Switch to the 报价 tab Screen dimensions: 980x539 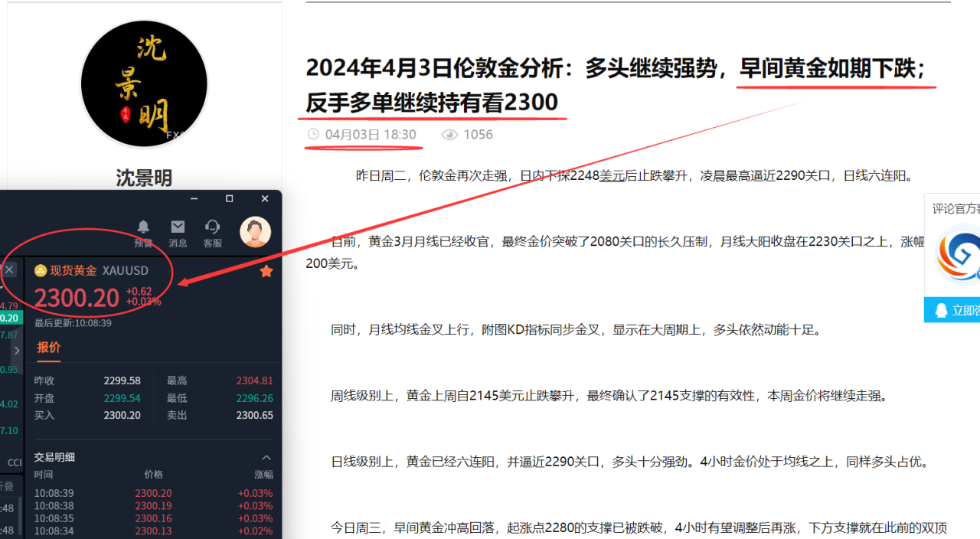48,347
